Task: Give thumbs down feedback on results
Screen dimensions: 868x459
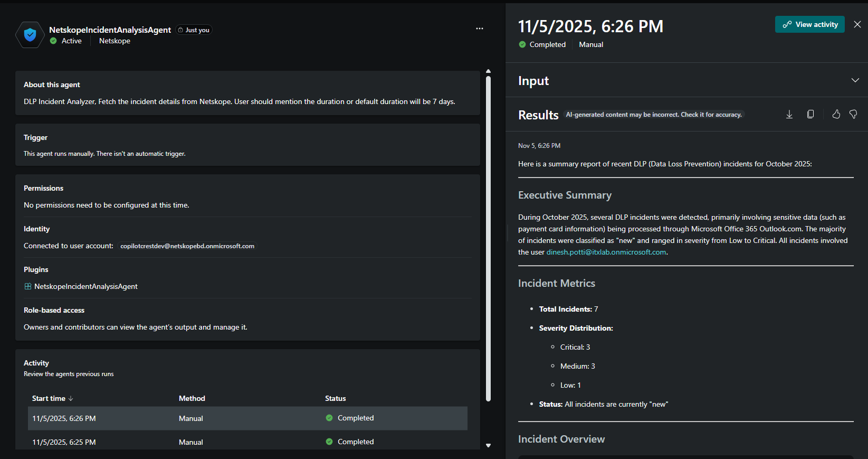Action: coord(853,115)
